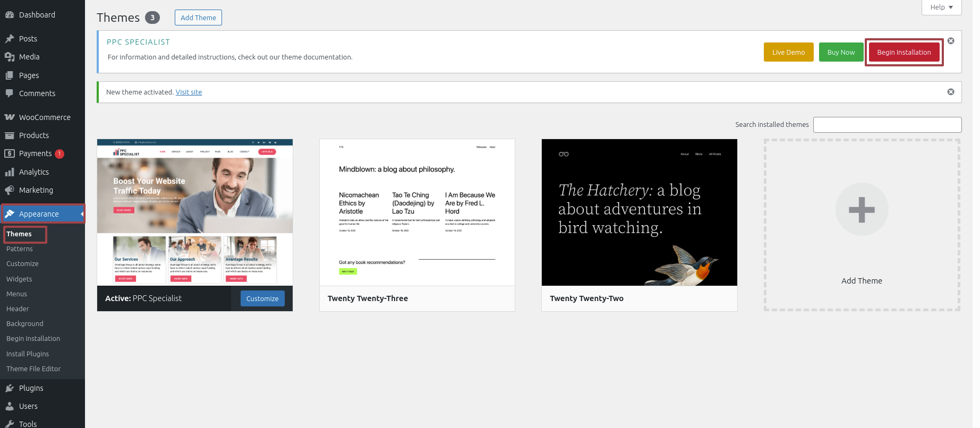Click the themes count badge 3

[152, 18]
